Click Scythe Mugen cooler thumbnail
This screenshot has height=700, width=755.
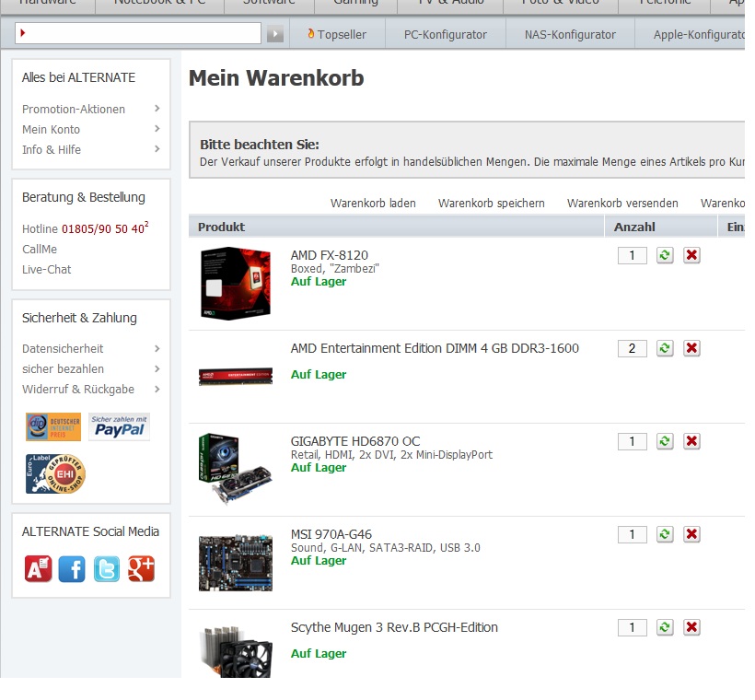237,651
